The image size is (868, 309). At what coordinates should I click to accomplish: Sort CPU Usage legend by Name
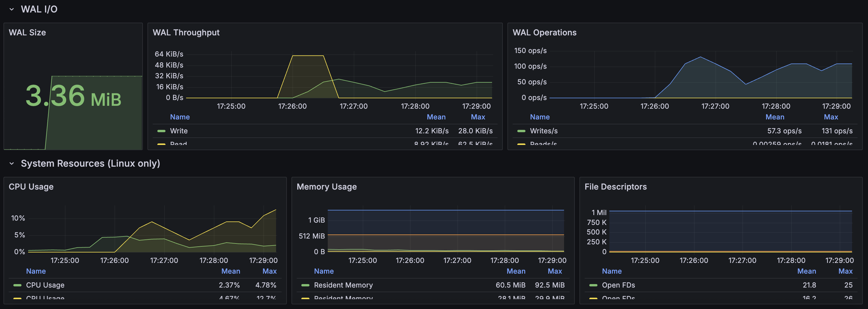point(36,271)
